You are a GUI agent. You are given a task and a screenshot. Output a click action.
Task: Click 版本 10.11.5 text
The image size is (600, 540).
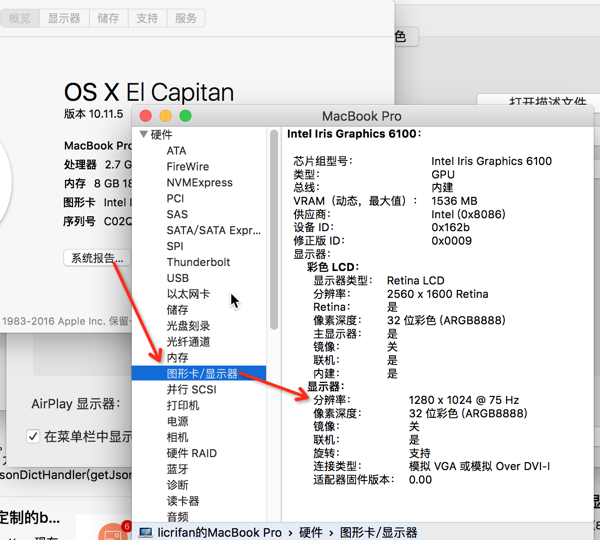click(x=93, y=114)
